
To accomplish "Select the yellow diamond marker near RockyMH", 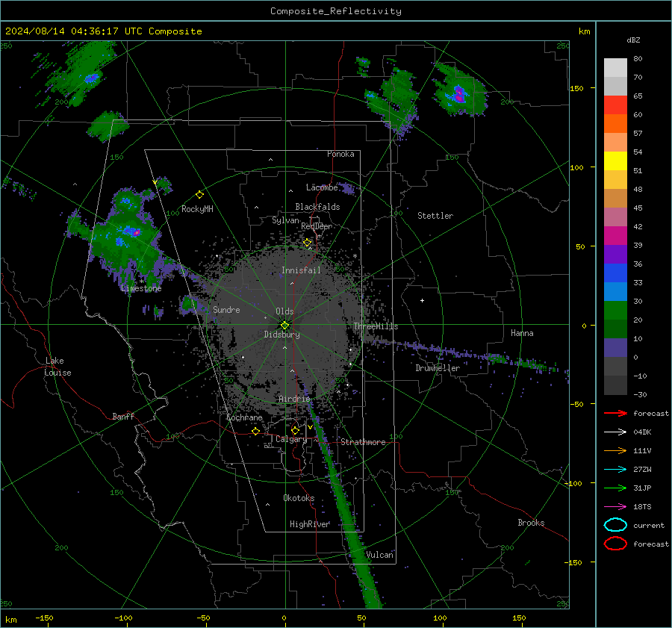I will (199, 195).
